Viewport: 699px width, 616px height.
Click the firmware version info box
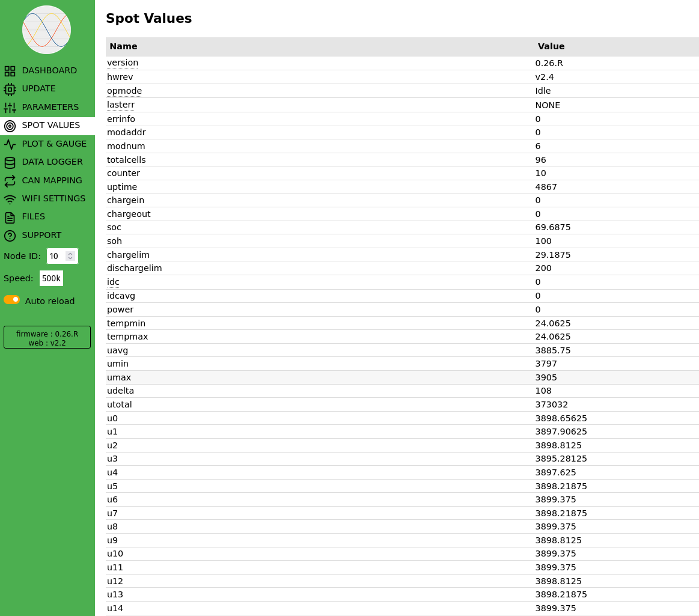click(47, 338)
